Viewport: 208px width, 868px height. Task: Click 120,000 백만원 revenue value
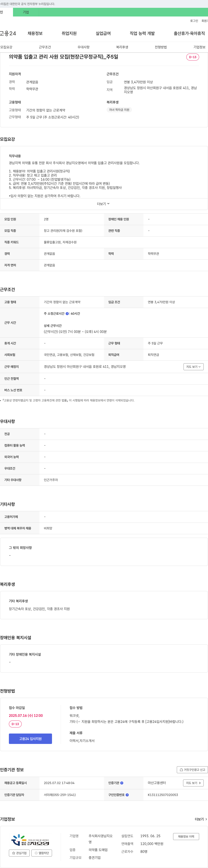pos(152,844)
